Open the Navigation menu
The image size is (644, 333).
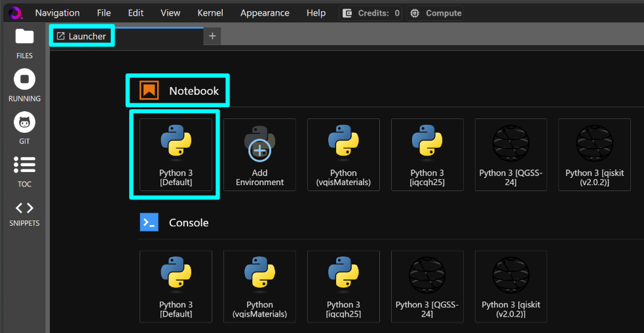tap(58, 13)
